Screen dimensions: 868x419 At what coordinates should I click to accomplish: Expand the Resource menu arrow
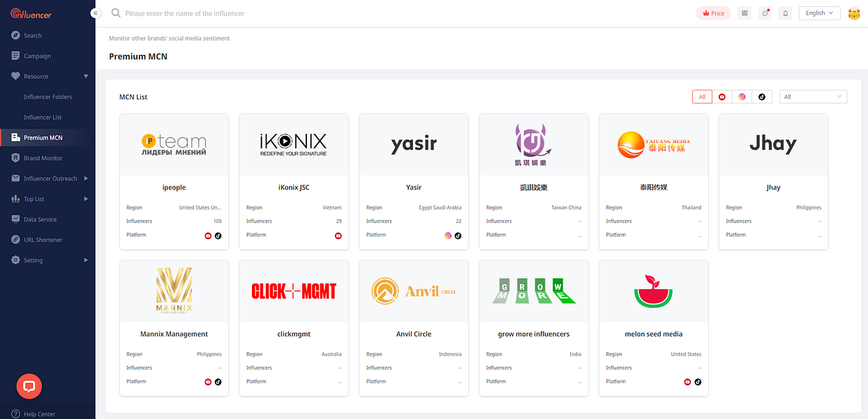pyautogui.click(x=86, y=76)
